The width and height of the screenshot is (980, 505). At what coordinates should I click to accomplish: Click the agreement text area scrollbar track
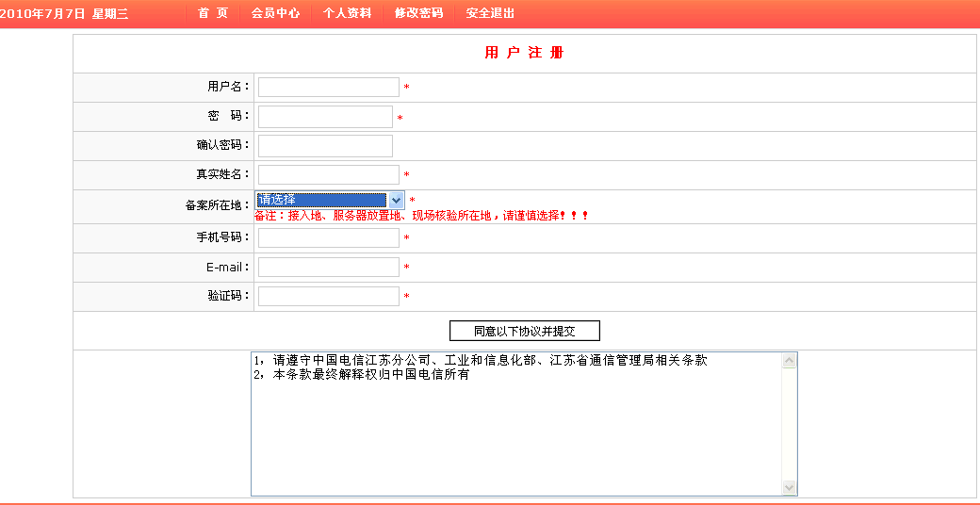tap(789, 424)
